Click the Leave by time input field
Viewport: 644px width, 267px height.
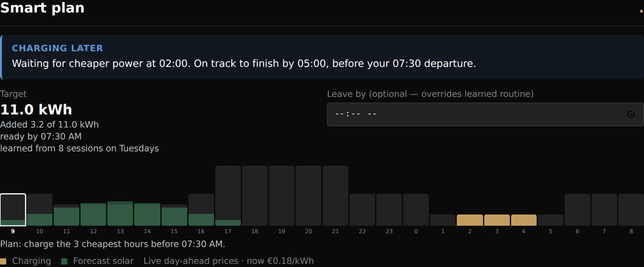pos(485,114)
